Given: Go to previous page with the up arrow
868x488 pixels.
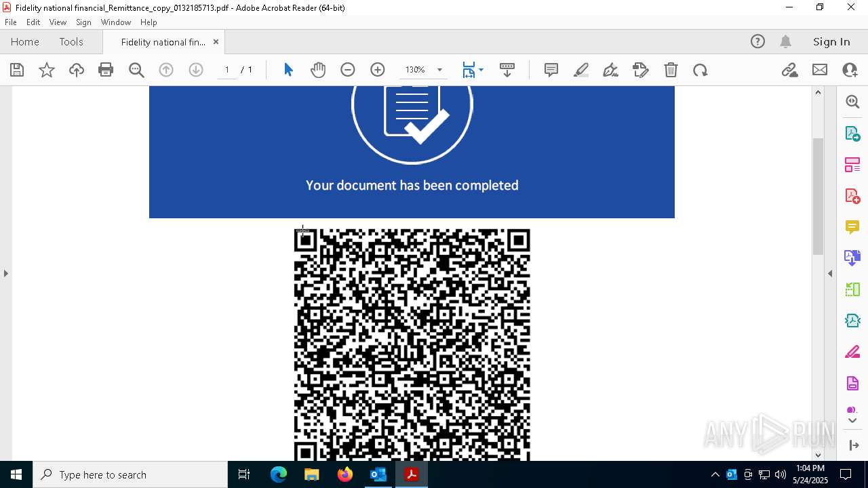Looking at the screenshot, I should coord(166,70).
